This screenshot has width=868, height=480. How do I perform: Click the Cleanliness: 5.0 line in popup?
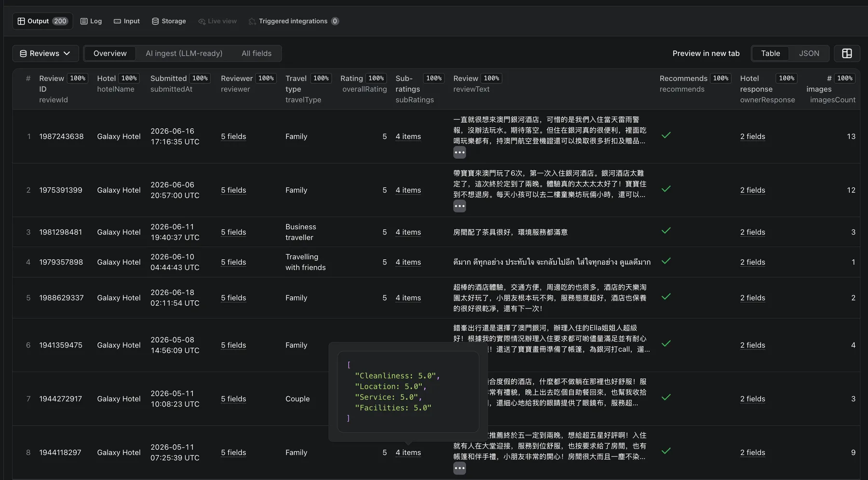(397, 376)
